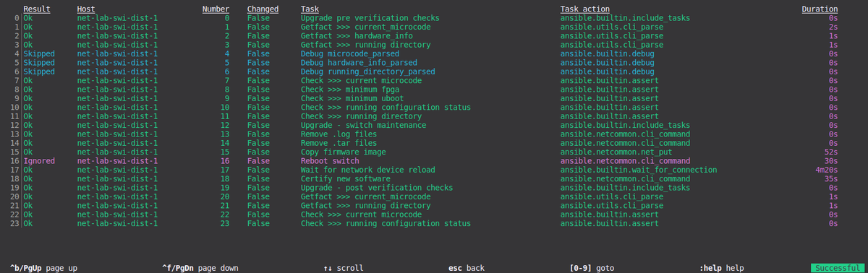Click 'Check >>> current microcode' on row 7

(361, 80)
